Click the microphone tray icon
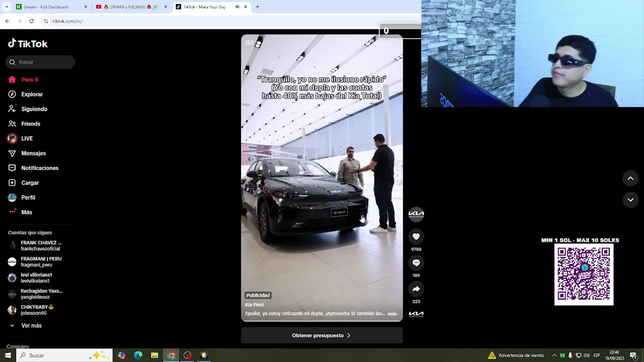The width and height of the screenshot is (644, 362). tap(570, 355)
